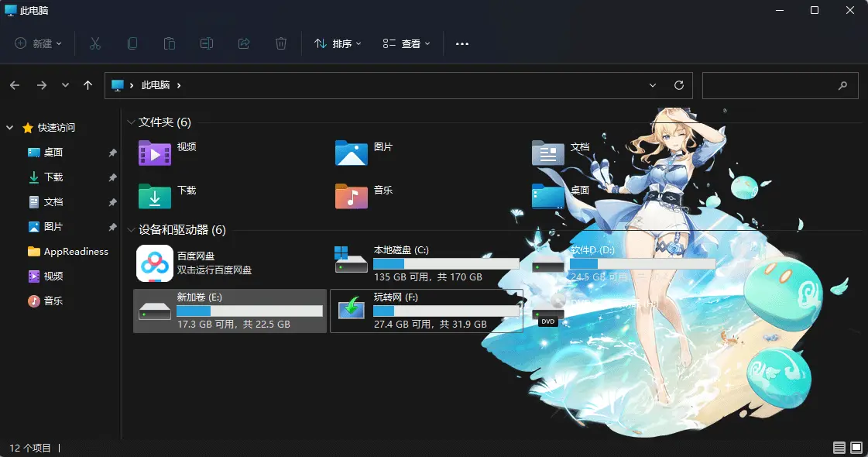Click the Share icon in the toolbar
Screen dimensions: 868x457
(244, 43)
